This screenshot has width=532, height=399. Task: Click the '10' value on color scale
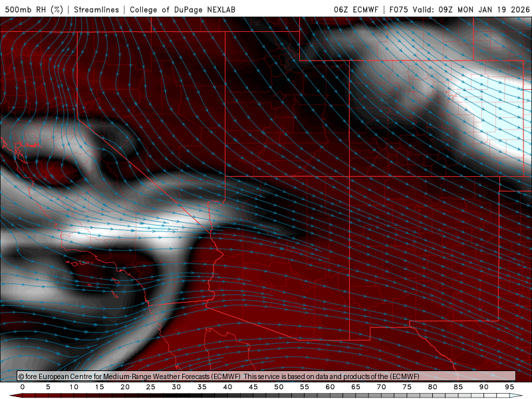74,387
